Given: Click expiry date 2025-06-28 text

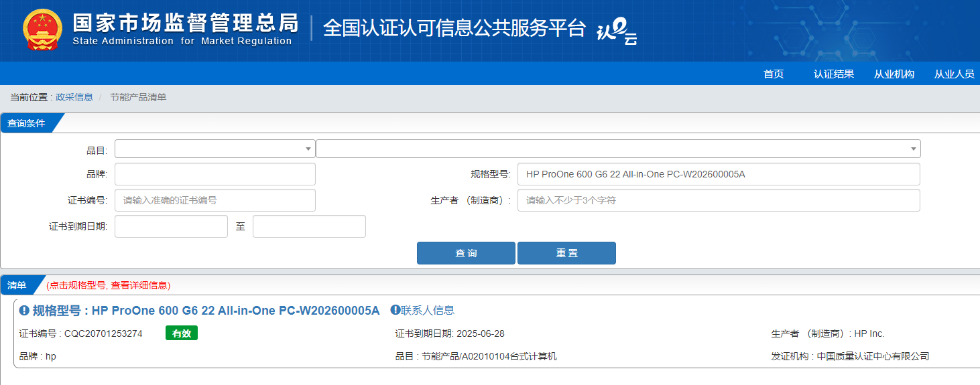Looking at the screenshot, I should pyautogui.click(x=480, y=333).
